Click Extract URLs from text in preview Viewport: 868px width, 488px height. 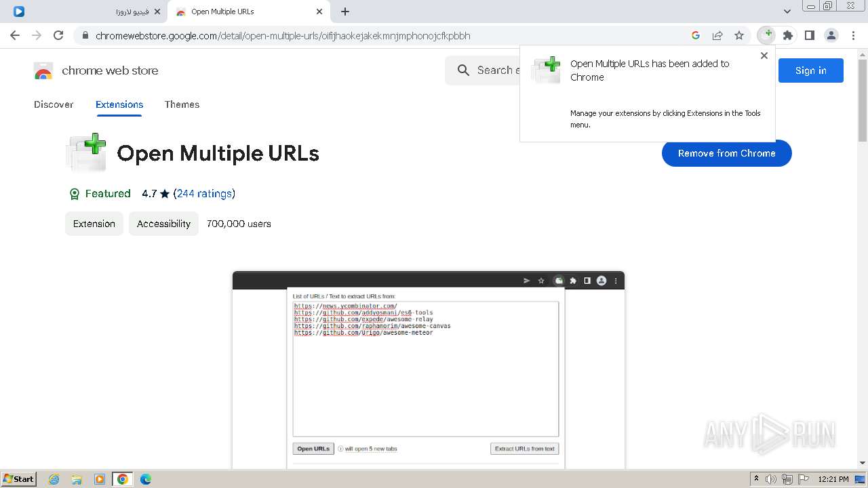click(x=524, y=449)
